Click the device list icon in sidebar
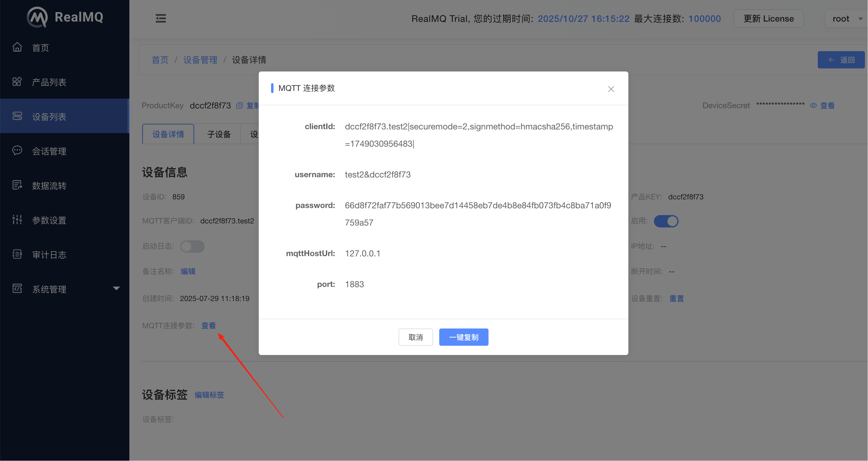The width and height of the screenshot is (868, 461). click(17, 116)
